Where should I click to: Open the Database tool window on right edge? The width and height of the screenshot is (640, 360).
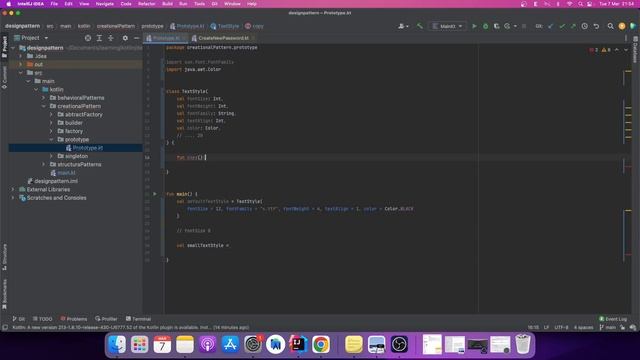[636, 50]
